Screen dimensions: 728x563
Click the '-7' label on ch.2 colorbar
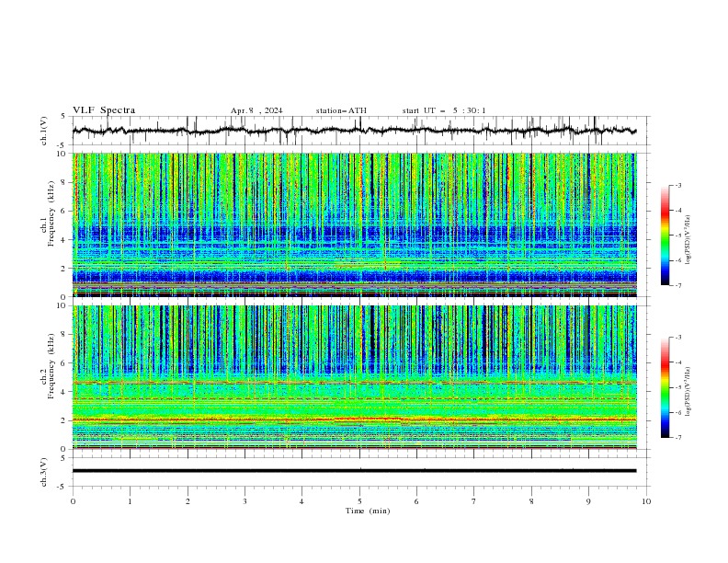click(677, 438)
